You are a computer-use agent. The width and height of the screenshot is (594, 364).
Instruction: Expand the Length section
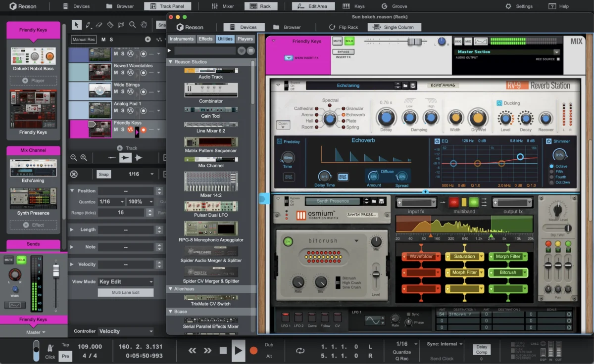click(72, 230)
